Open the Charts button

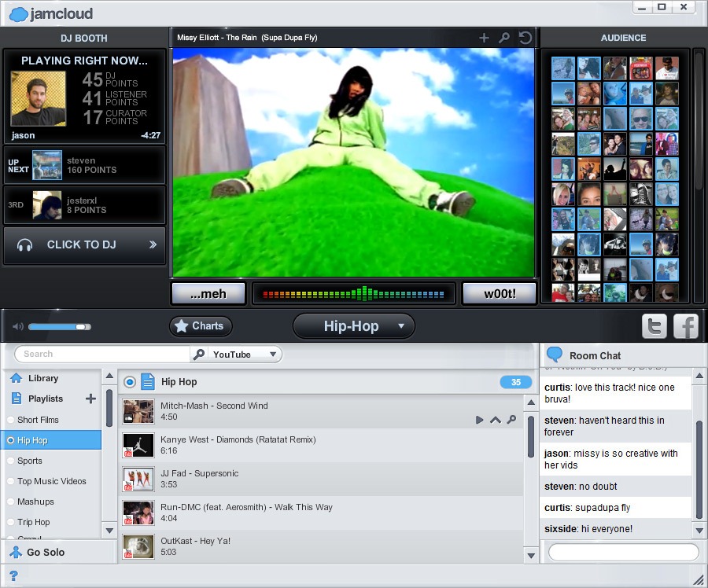tap(201, 325)
